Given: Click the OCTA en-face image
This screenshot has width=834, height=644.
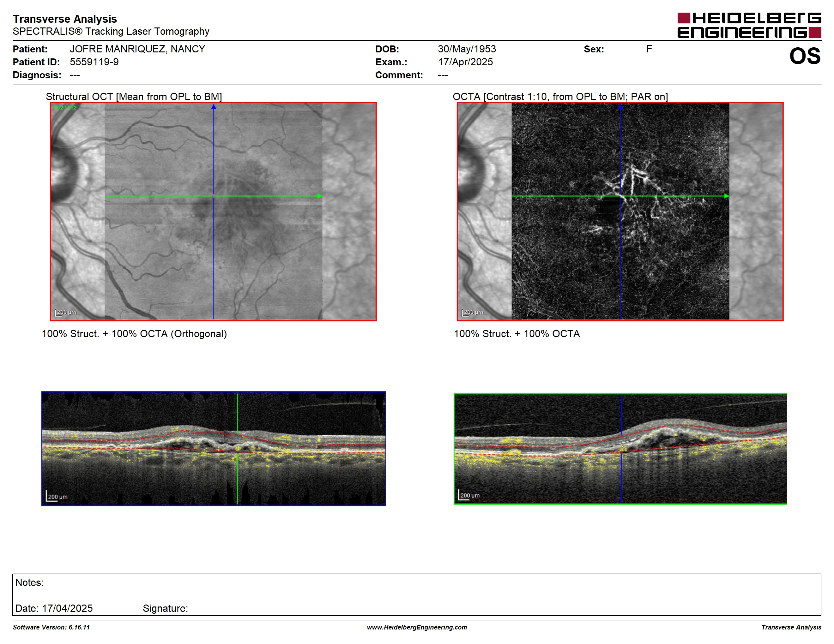Looking at the screenshot, I should coord(620,212).
